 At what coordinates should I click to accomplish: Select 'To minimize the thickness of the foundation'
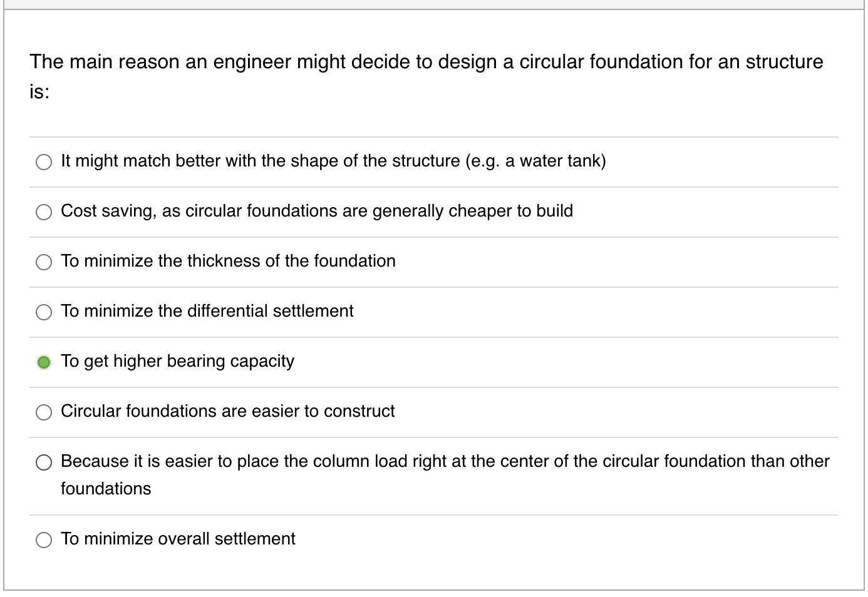(44, 262)
